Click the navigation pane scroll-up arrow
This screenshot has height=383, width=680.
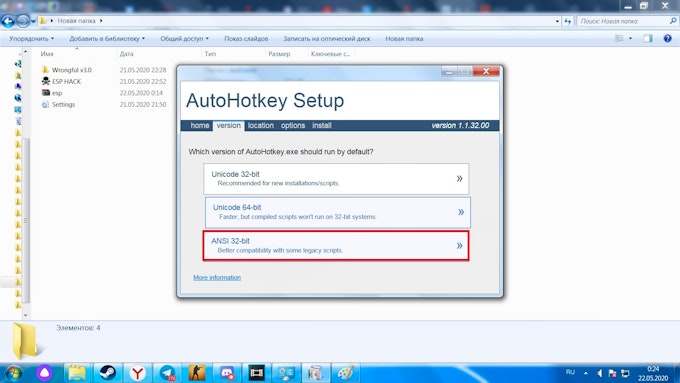(25, 52)
